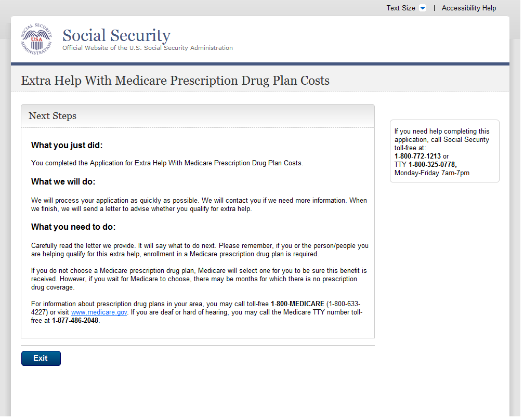
Task: Click the 1-800-772-1213 toll-free number
Action: 417,156
